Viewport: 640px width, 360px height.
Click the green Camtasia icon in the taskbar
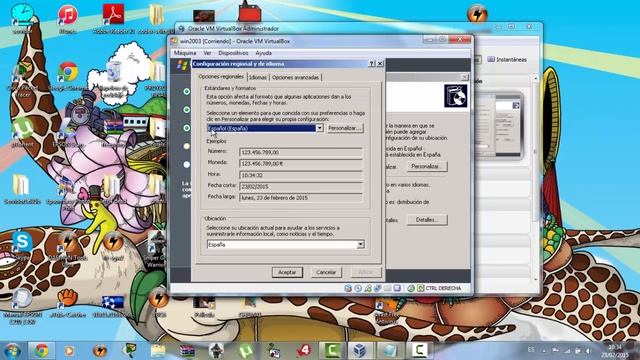click(x=333, y=350)
